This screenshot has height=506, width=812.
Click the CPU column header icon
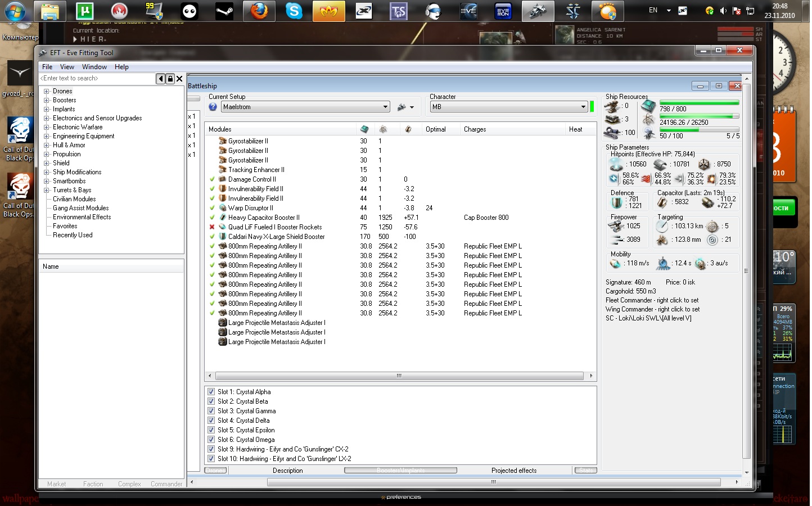coord(364,129)
